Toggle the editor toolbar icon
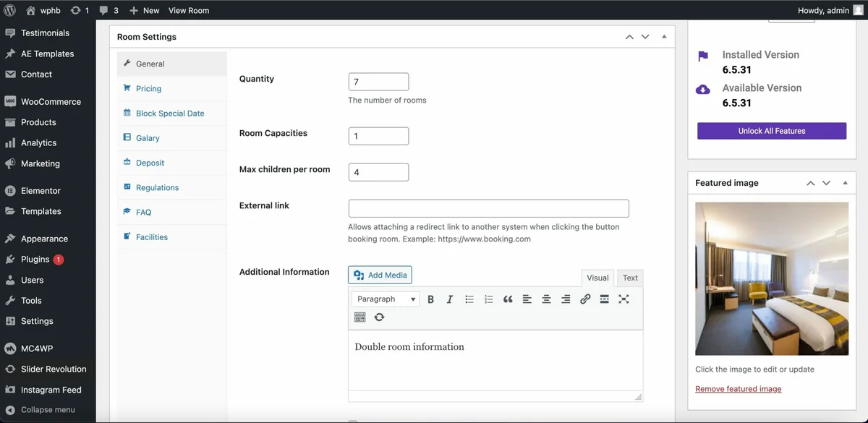This screenshot has width=868, height=423. click(360, 317)
